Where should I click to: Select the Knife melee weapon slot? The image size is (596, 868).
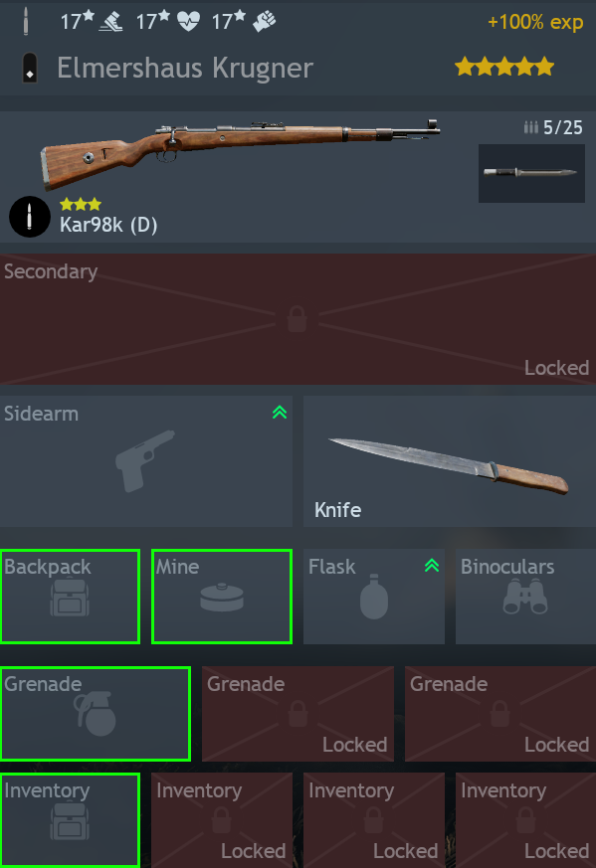tap(450, 460)
